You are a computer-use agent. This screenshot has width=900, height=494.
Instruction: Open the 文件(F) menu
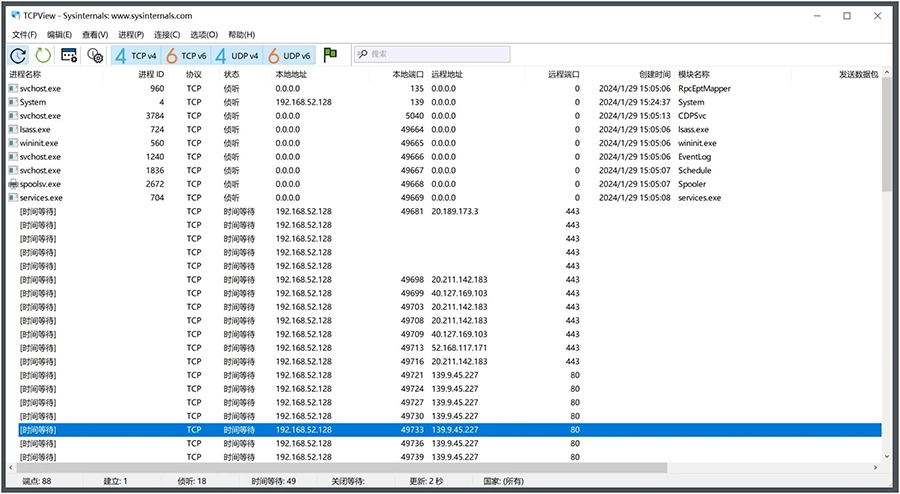tap(24, 35)
